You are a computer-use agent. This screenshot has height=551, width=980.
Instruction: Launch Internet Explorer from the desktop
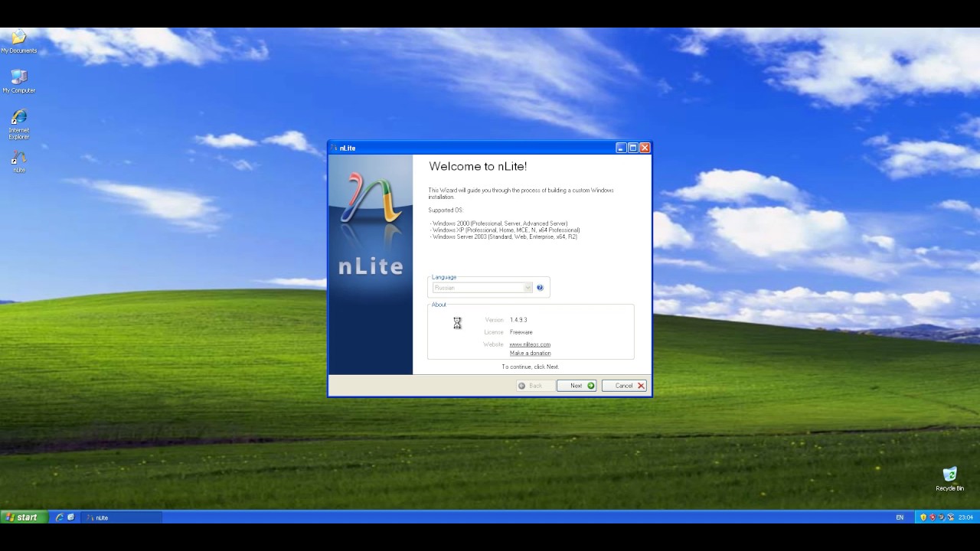18,124
